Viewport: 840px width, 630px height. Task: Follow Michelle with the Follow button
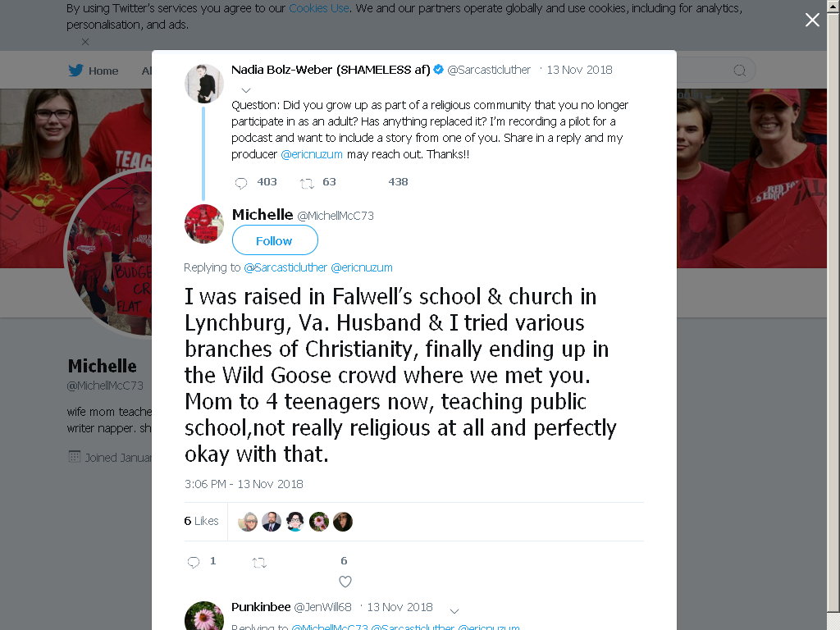[x=275, y=240]
